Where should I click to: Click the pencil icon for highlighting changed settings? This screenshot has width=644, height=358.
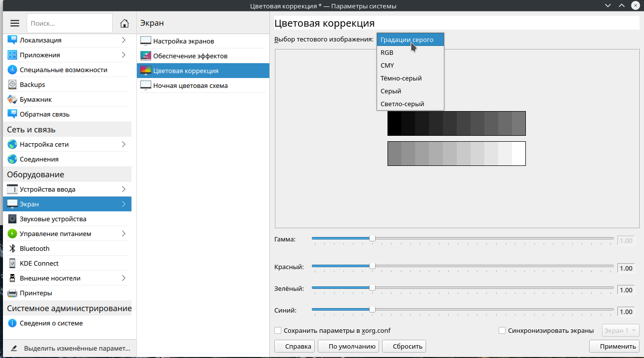[14, 348]
